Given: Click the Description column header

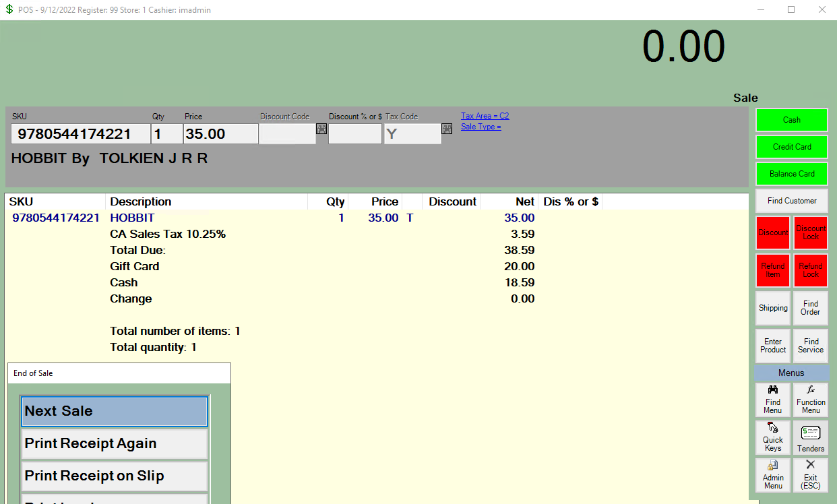Looking at the screenshot, I should (x=207, y=201).
